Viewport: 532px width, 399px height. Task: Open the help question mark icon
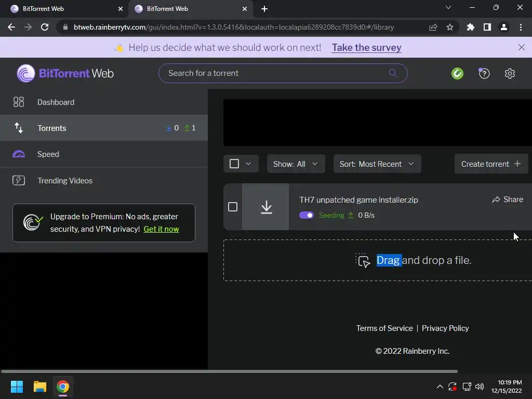[484, 73]
